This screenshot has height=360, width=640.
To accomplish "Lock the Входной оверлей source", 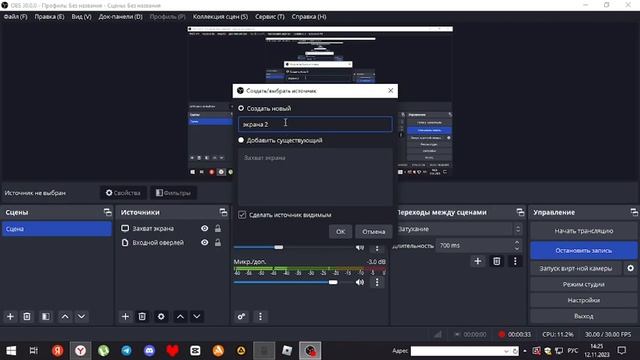I will [x=218, y=242].
